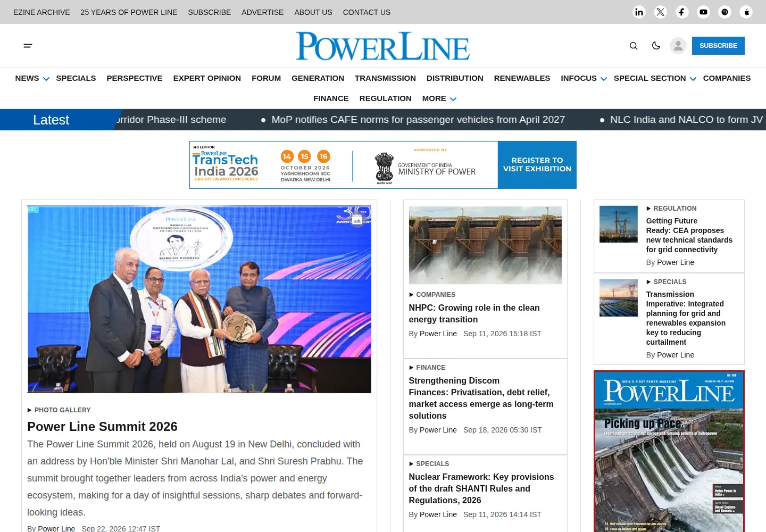
Task: Open the TRANSMISSION navigation item
Action: click(x=385, y=78)
